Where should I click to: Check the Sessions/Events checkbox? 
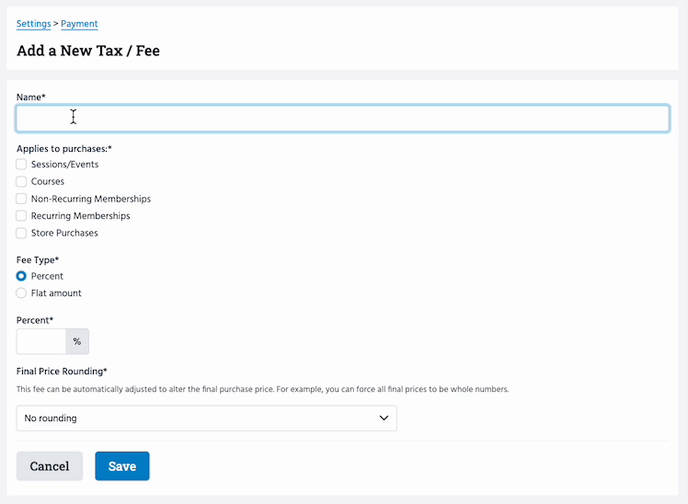click(22, 164)
